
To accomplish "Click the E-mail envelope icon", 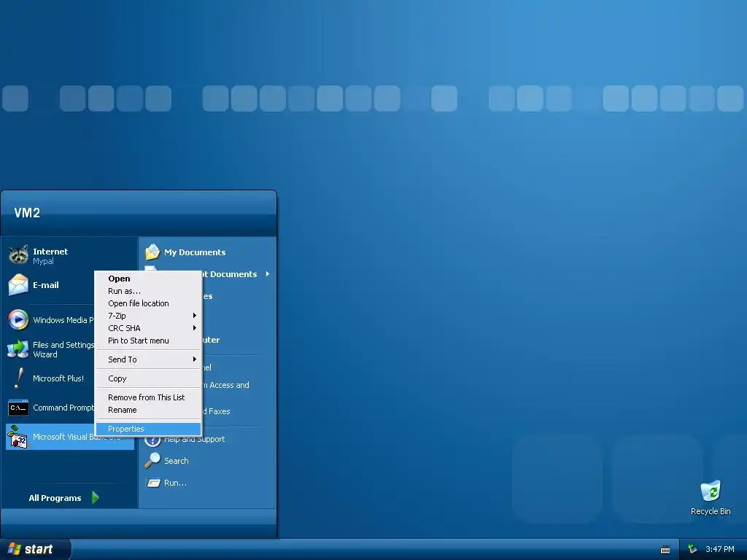I will [18, 285].
